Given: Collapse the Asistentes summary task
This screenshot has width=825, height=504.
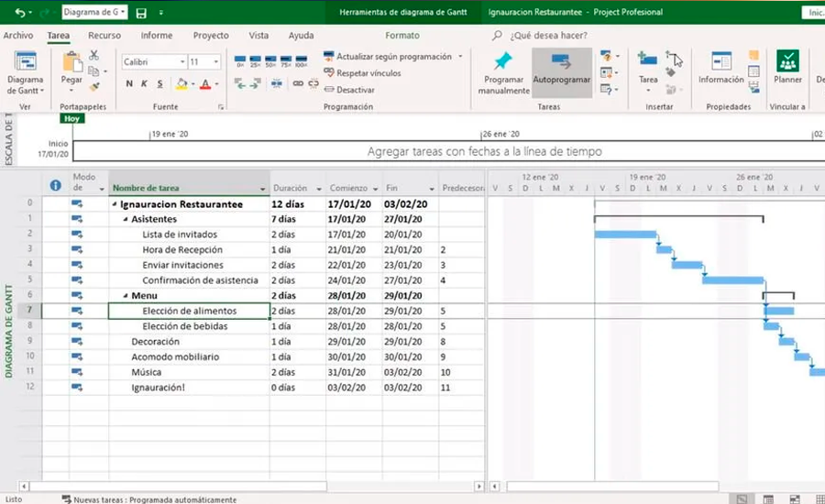Looking at the screenshot, I should coord(126,219).
